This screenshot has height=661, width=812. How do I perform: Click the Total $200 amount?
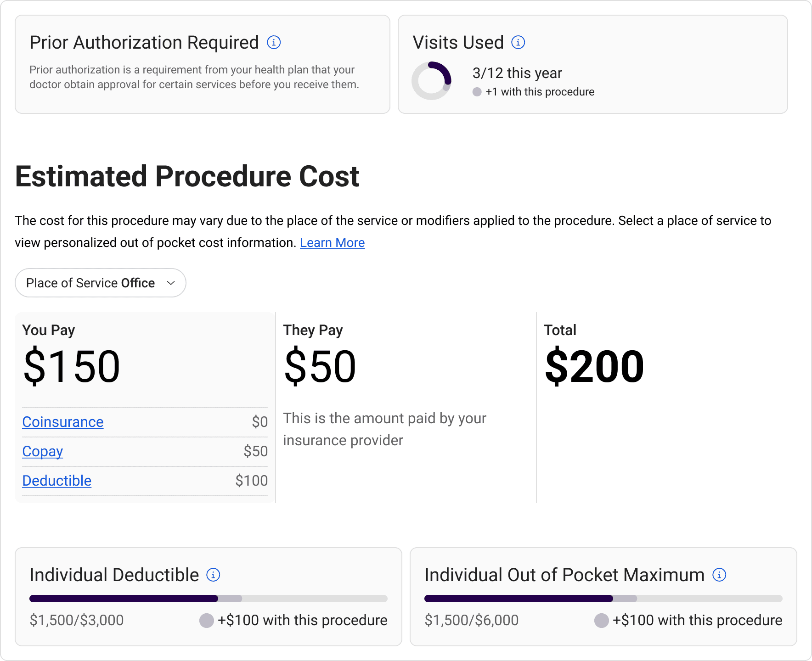(x=594, y=366)
